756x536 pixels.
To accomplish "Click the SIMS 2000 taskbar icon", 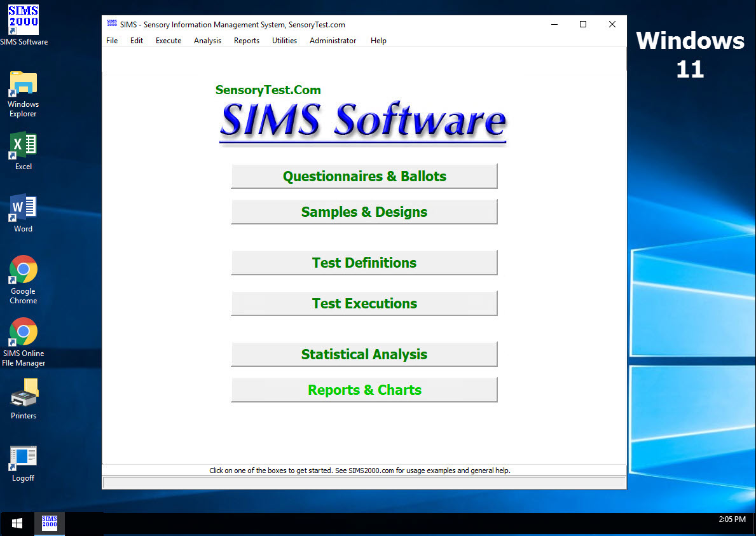I will pyautogui.click(x=49, y=523).
